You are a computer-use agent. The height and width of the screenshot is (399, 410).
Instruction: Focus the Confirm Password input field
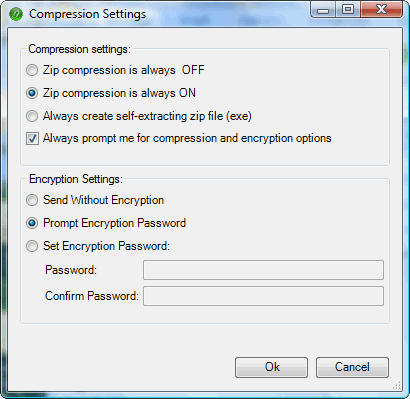click(x=263, y=296)
